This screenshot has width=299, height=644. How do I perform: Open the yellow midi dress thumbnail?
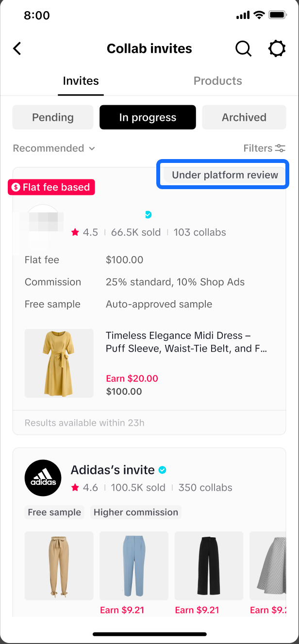[59, 363]
